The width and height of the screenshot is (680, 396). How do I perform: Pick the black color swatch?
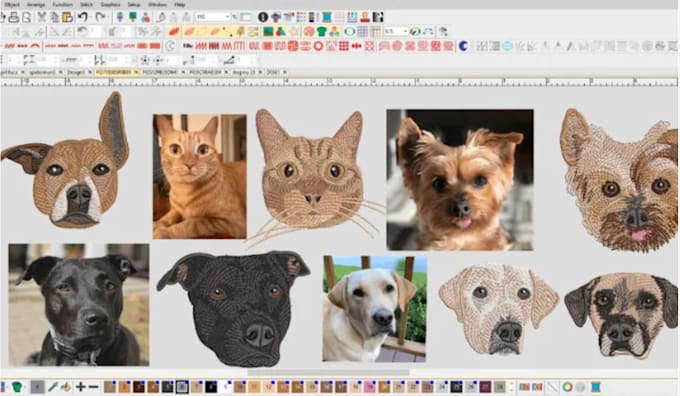tap(211, 386)
